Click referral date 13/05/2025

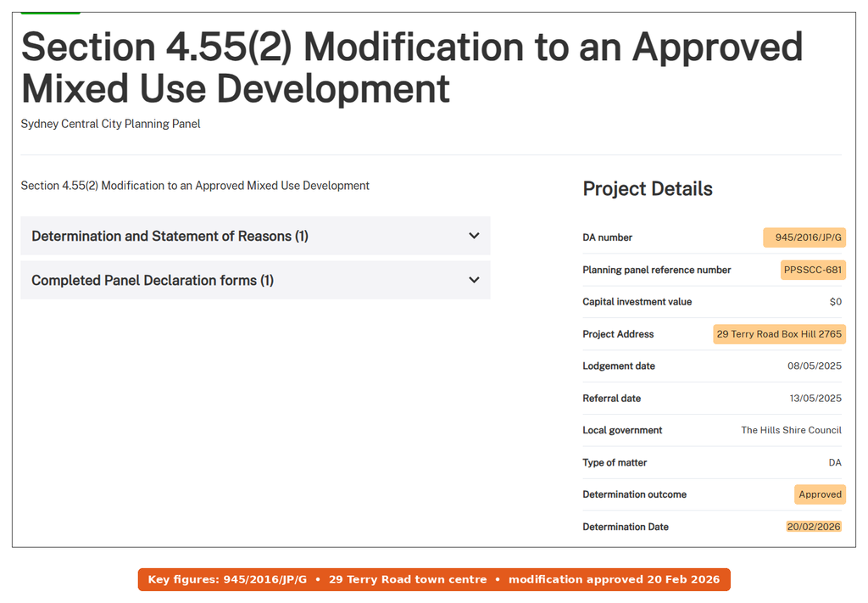tap(815, 398)
